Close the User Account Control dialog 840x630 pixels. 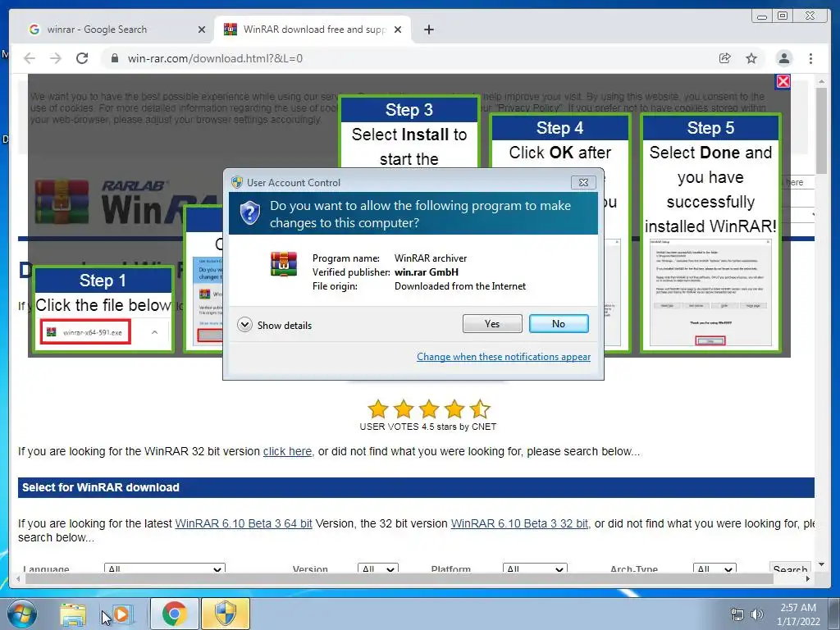click(x=583, y=182)
